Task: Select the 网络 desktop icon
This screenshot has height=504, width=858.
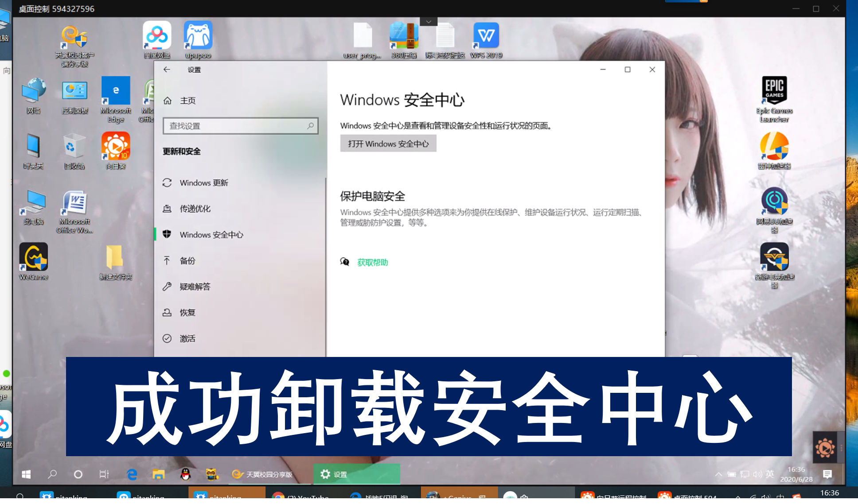Action: tap(33, 96)
